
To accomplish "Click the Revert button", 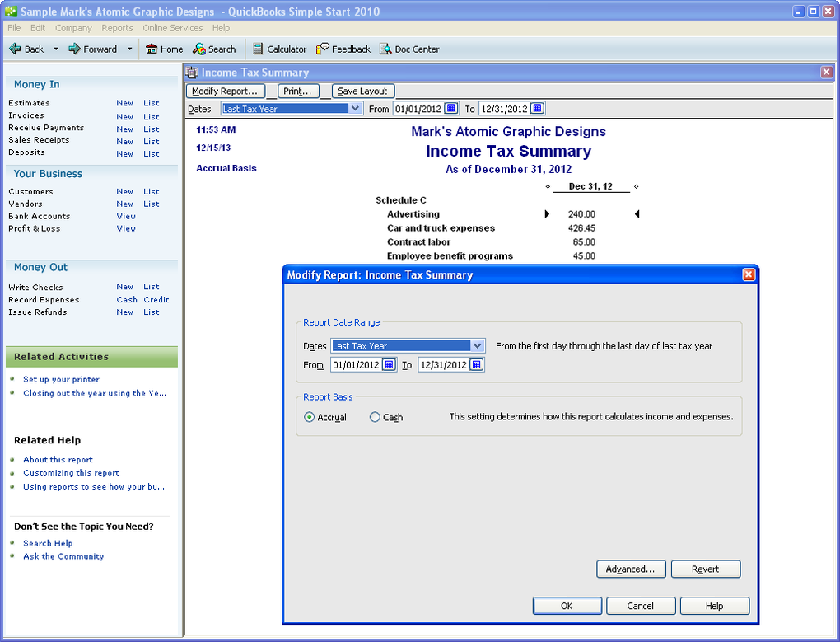I will tap(706, 569).
